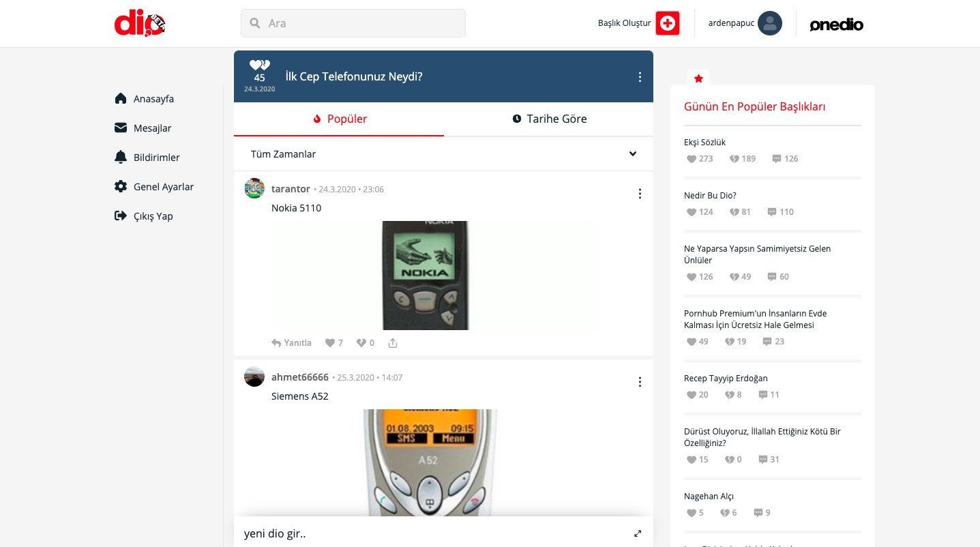Click the share icon under tarantor's post
The height and width of the screenshot is (547, 980).
(393, 343)
